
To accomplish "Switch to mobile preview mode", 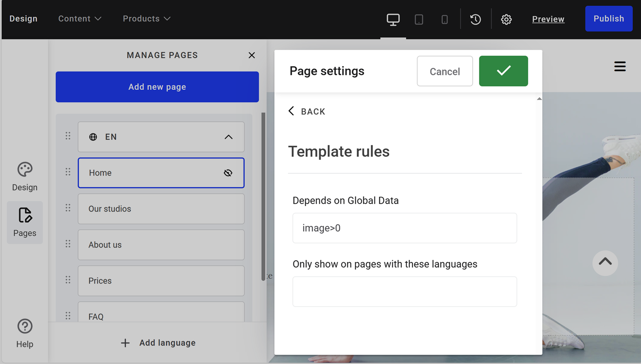I will click(445, 19).
